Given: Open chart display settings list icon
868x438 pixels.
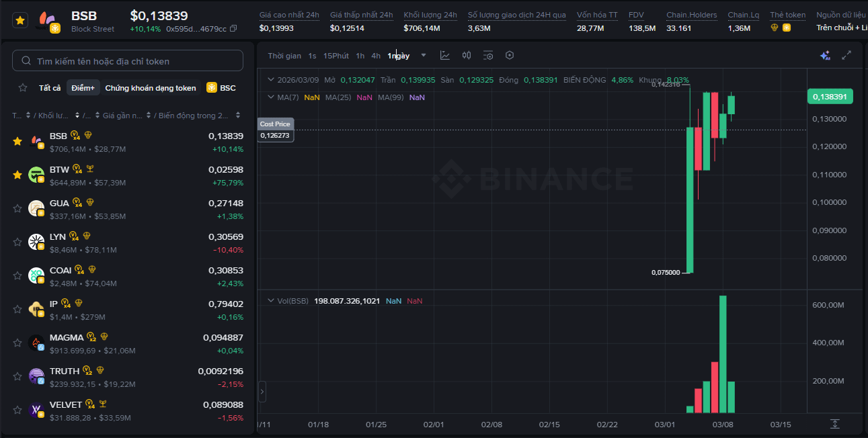Looking at the screenshot, I should tap(488, 56).
